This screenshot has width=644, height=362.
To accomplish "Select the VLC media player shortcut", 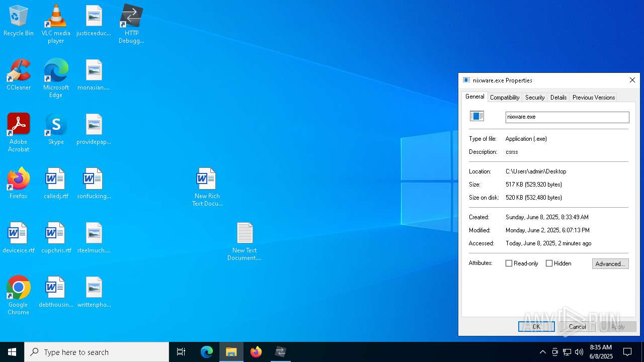I will 56,24.
